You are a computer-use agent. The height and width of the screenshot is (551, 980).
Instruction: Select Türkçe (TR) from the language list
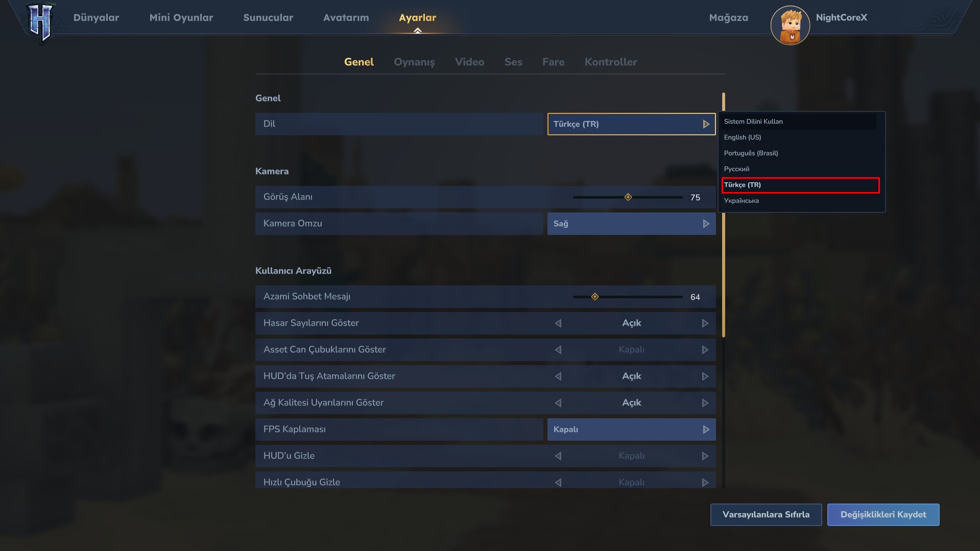800,185
